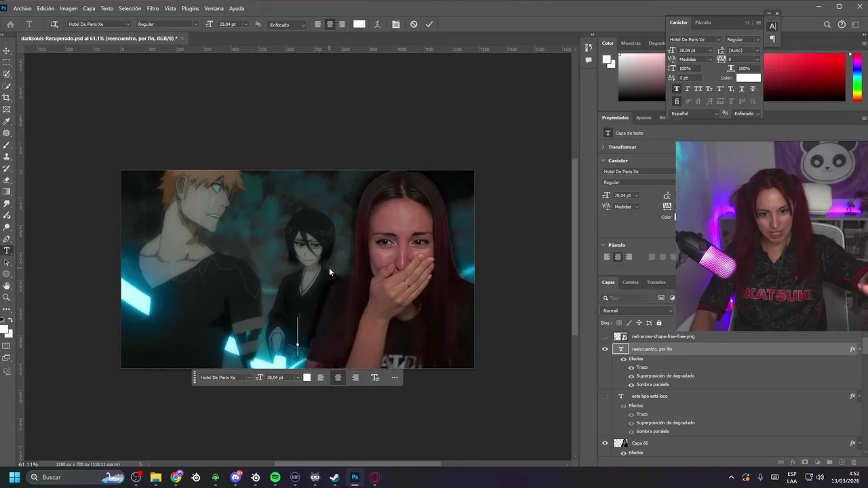Open more options in floating text bar

[395, 378]
